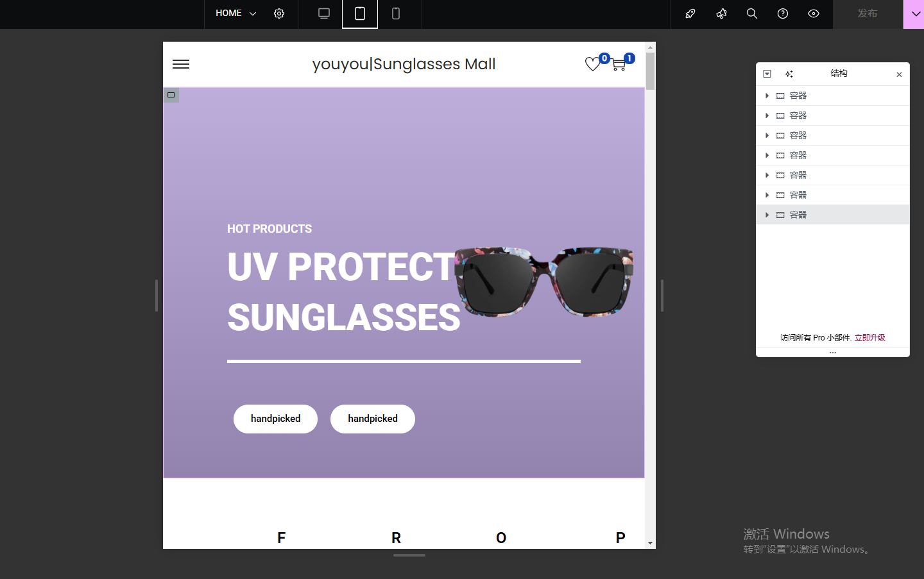Click the AI sparkle icon in structure panel
This screenshot has width=924, height=579.
789,74
